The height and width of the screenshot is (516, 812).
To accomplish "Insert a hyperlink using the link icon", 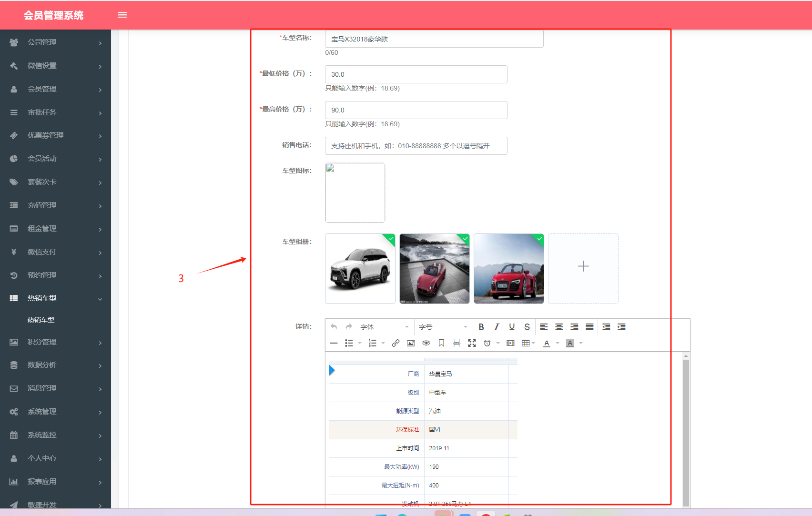I will (396, 343).
